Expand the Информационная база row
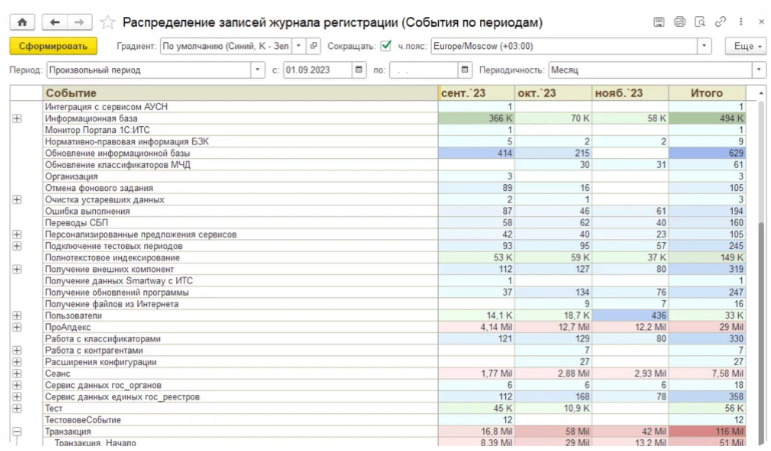This screenshot has height=451, width=771. [17, 119]
